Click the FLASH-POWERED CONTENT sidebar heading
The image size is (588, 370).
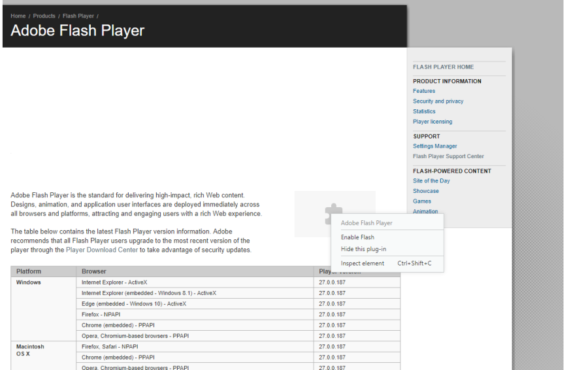[452, 171]
